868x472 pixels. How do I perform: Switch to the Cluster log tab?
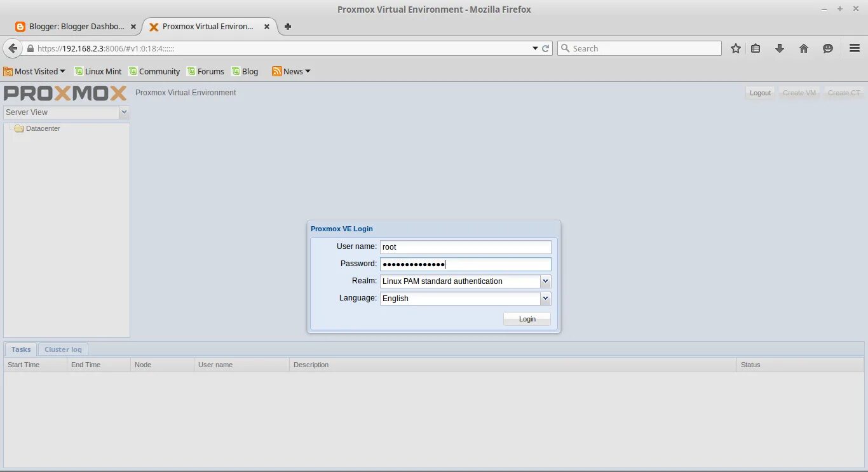point(63,349)
